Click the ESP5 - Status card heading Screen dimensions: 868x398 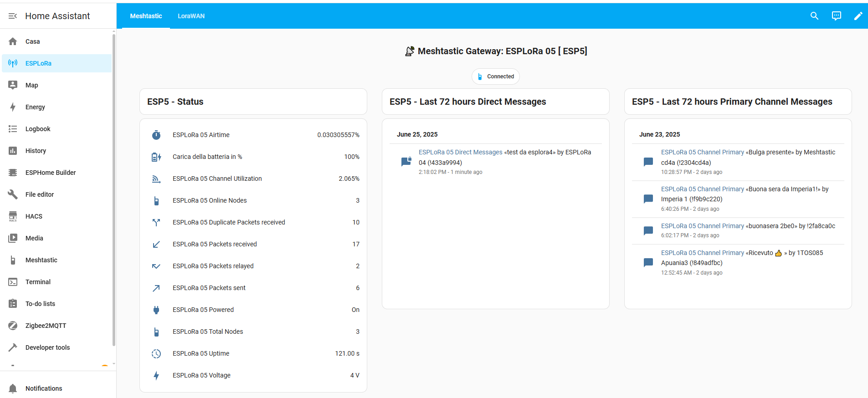(x=175, y=102)
